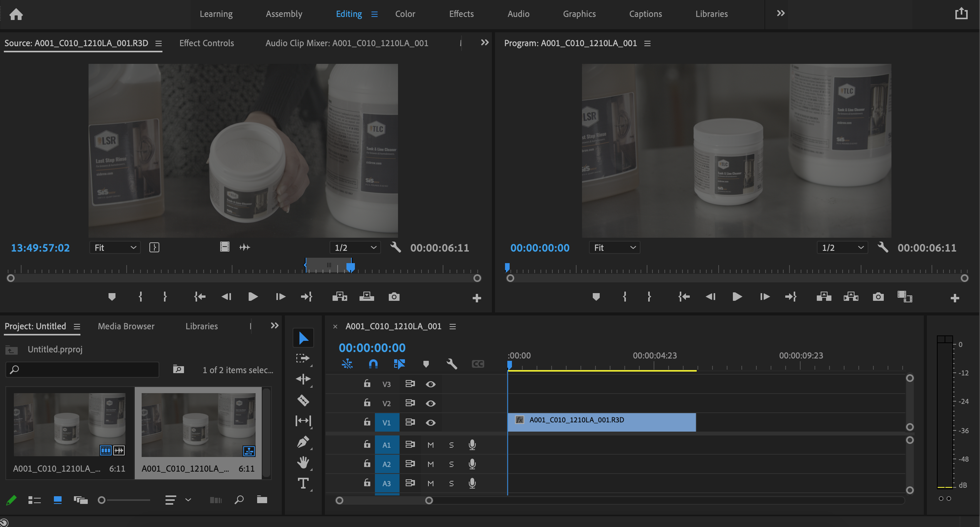Open the Source monitor zoom level dropdown showing Fit
This screenshot has width=980, height=527.
click(114, 247)
